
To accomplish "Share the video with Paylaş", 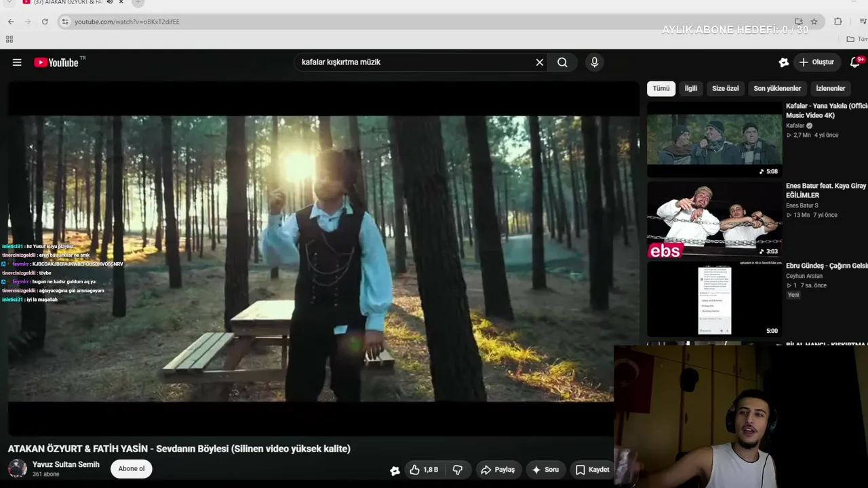I will point(498,470).
